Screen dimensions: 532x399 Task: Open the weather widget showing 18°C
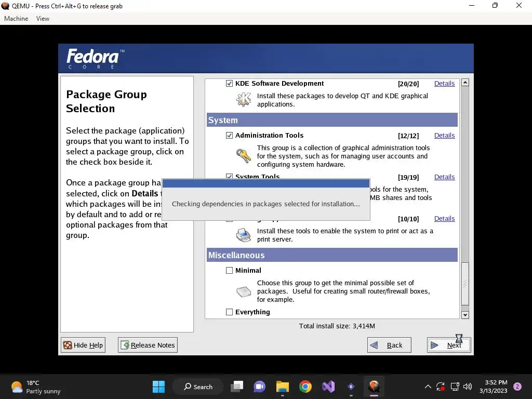click(x=36, y=387)
